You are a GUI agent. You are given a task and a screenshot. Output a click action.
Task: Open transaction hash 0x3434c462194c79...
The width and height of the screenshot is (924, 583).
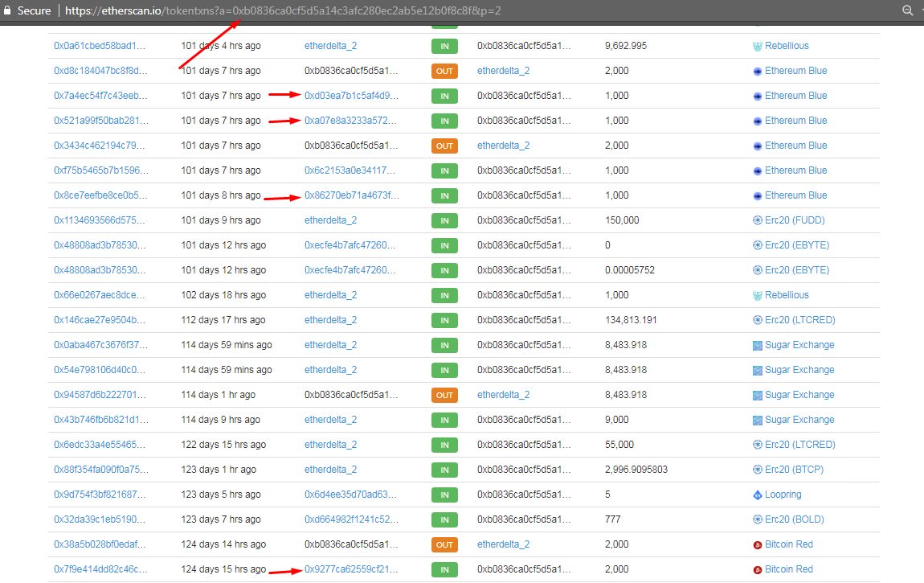tap(99, 146)
